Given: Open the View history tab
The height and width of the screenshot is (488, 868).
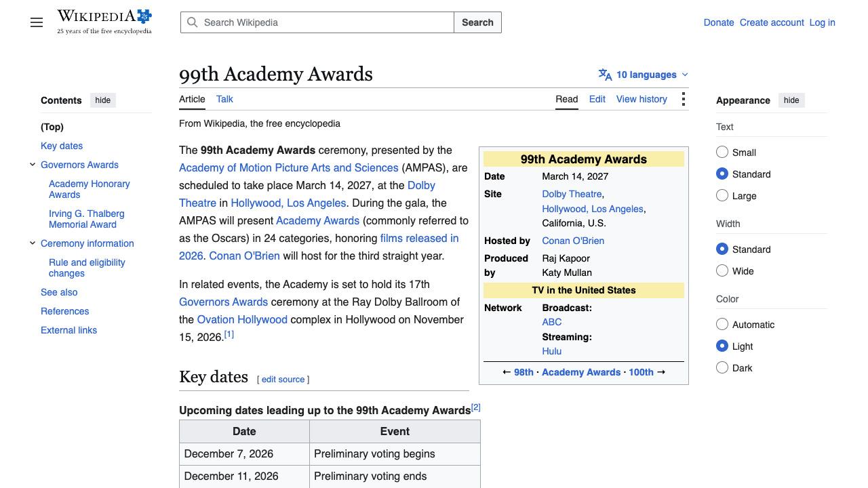Looking at the screenshot, I should (x=642, y=99).
